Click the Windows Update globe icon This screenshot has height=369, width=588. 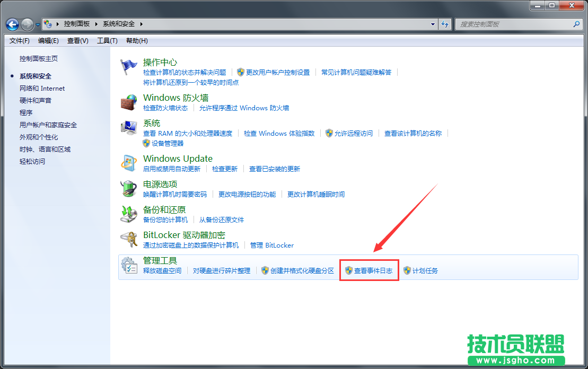tap(128, 162)
